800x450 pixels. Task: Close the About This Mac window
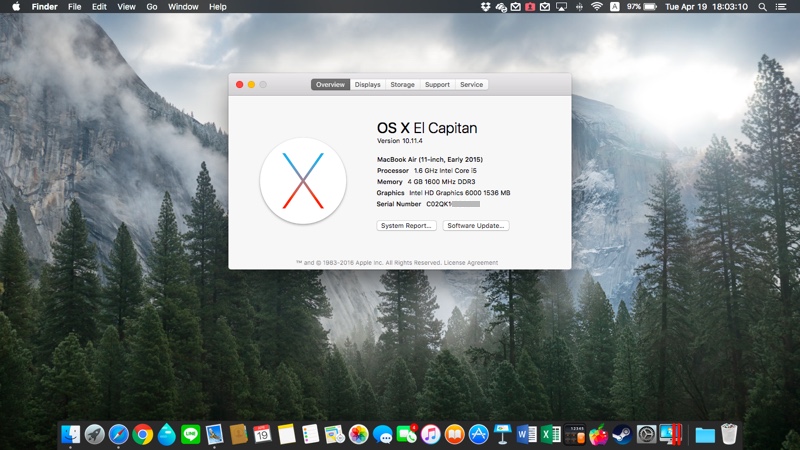click(x=239, y=85)
